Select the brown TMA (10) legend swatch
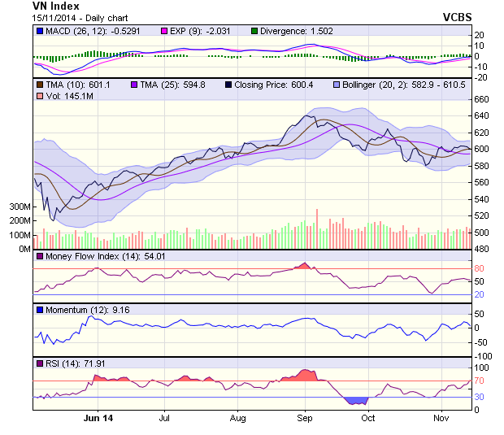504x435 pixels. [x=40, y=85]
